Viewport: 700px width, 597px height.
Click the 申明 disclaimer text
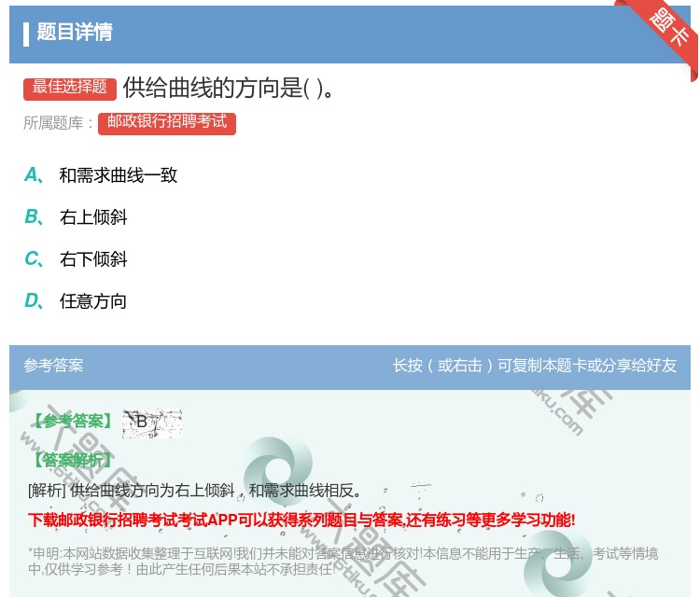coord(343,562)
